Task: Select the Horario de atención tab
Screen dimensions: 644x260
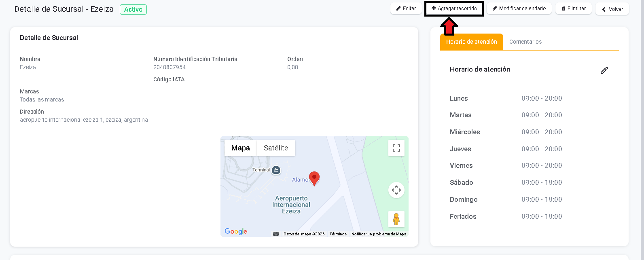Action: (471, 42)
